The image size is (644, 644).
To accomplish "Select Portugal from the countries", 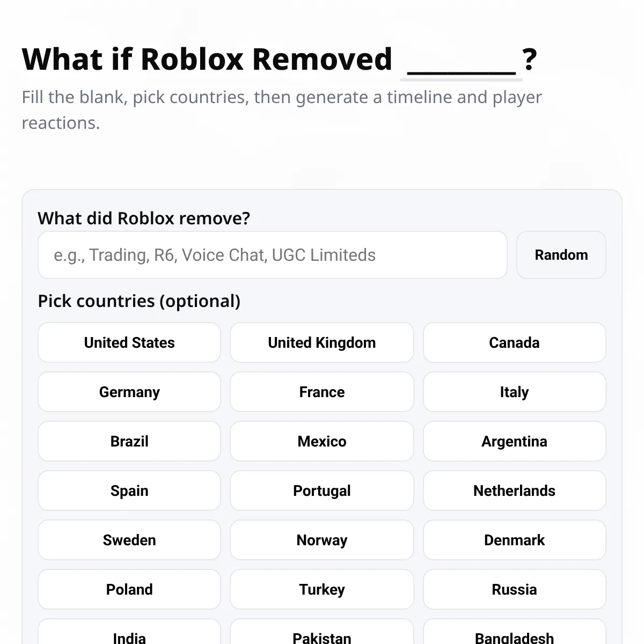I will coord(322,491).
